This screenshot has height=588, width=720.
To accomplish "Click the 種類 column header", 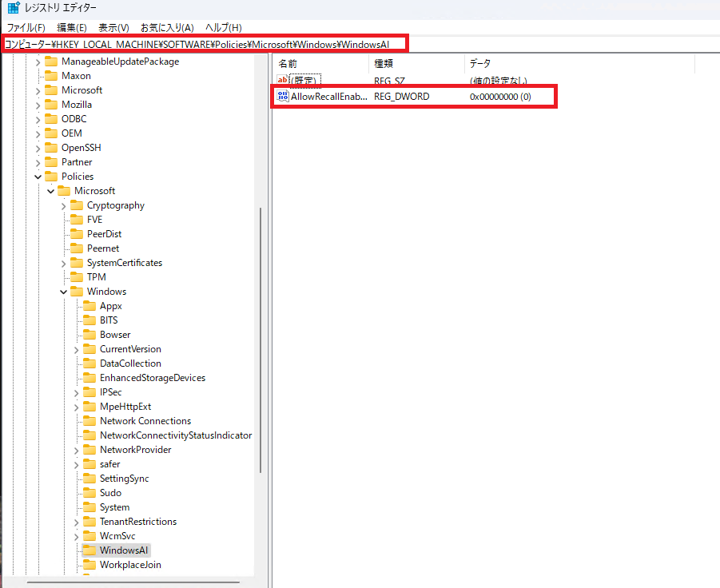I will (384, 64).
